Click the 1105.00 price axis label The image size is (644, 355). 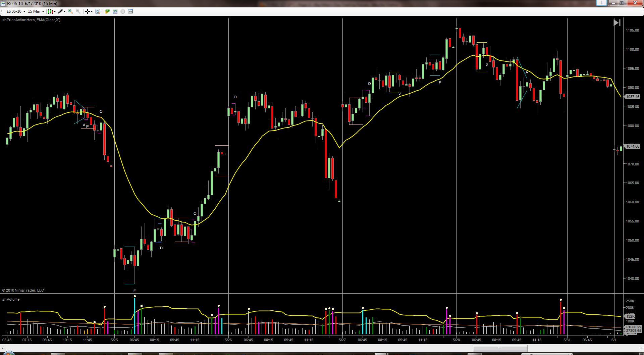(632, 30)
